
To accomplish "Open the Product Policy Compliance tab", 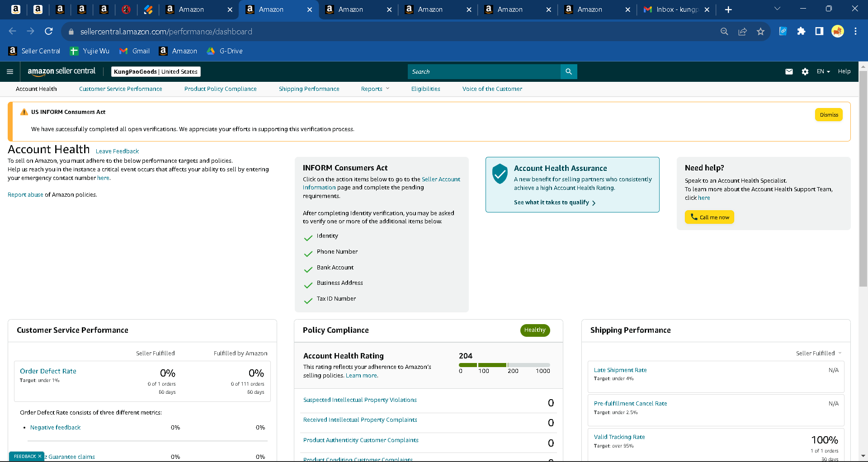I will pos(221,89).
